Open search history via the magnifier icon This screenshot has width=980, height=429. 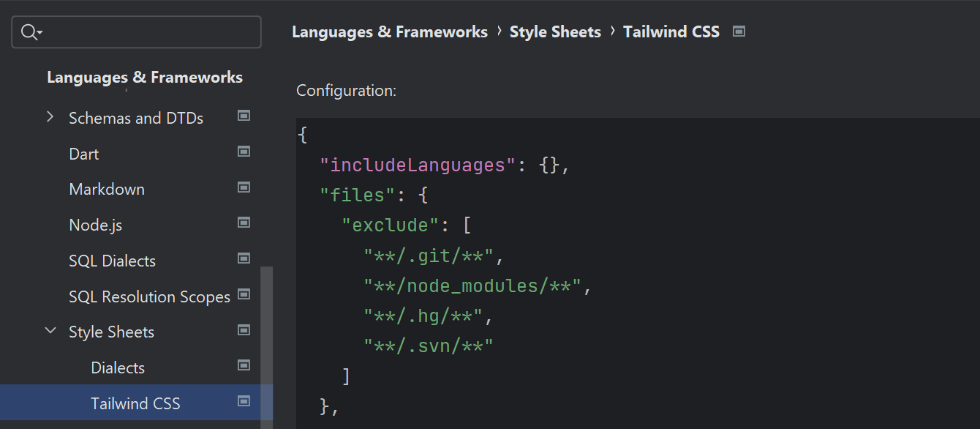(x=31, y=32)
